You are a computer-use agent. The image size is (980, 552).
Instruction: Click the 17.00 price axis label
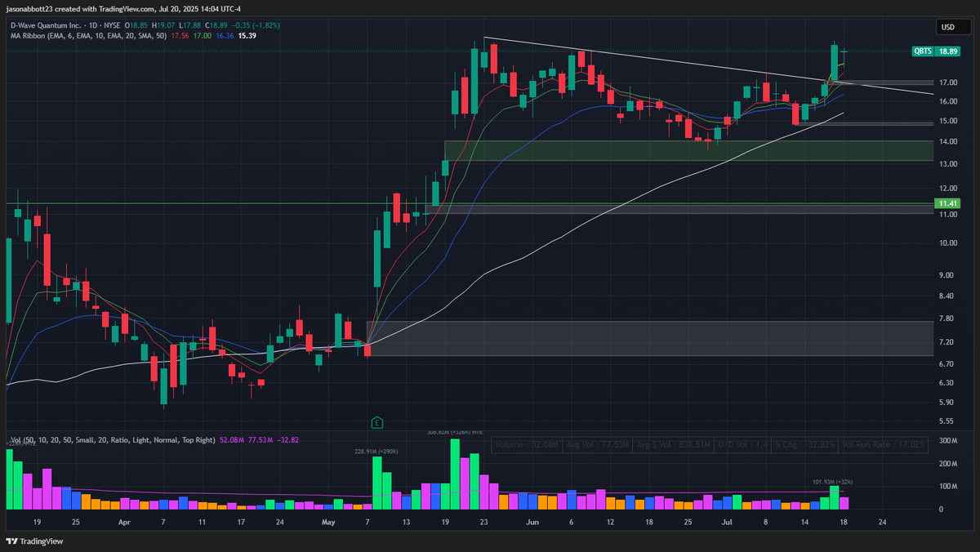pos(948,82)
